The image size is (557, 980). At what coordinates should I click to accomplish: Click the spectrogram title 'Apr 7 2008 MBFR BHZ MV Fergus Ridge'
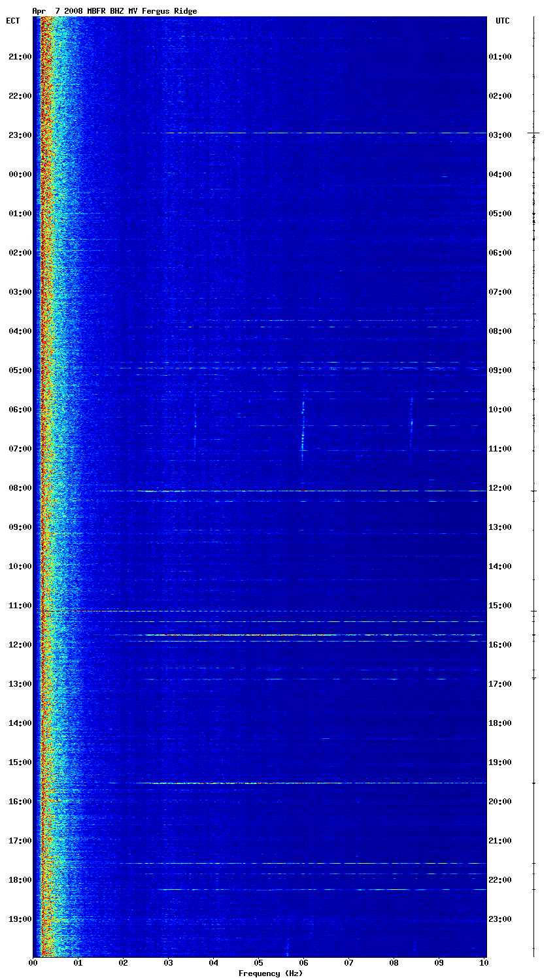tap(114, 11)
